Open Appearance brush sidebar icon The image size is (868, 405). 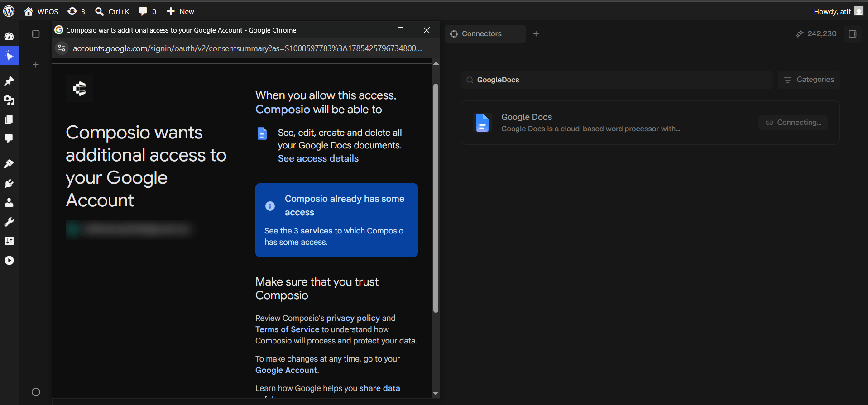9,164
